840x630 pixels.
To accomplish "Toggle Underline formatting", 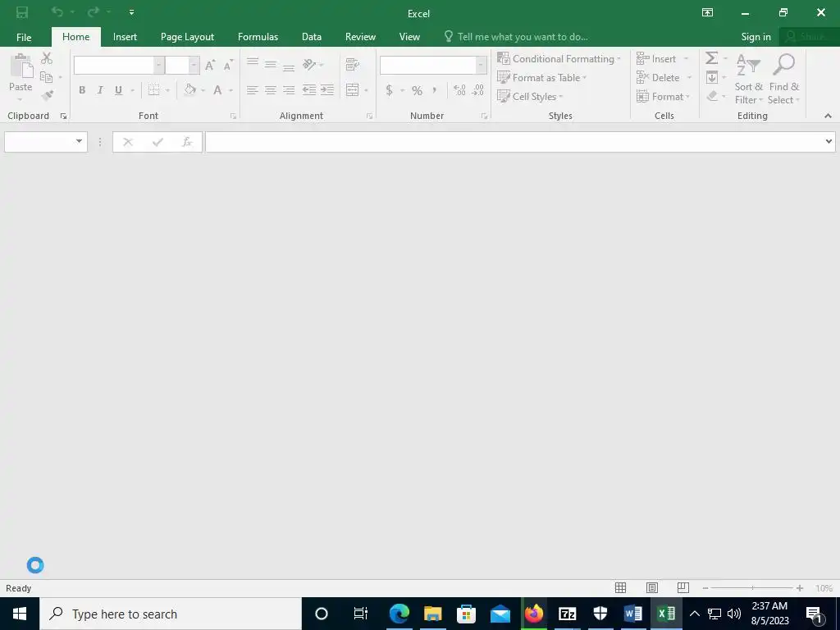I will tap(118, 90).
